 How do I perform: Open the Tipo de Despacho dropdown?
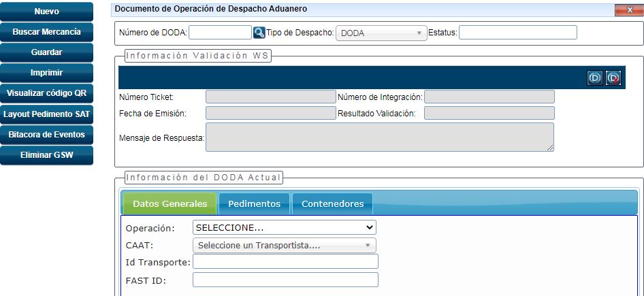(381, 33)
